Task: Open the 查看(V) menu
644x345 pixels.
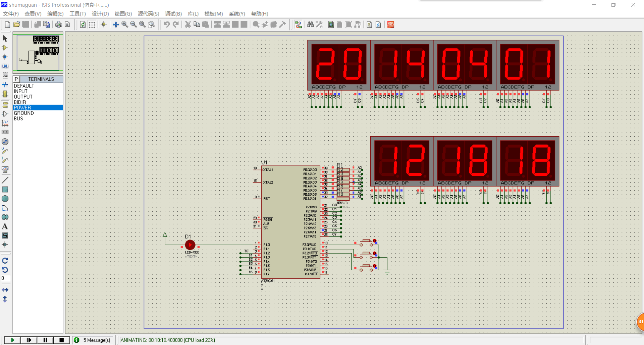Action: click(33, 14)
